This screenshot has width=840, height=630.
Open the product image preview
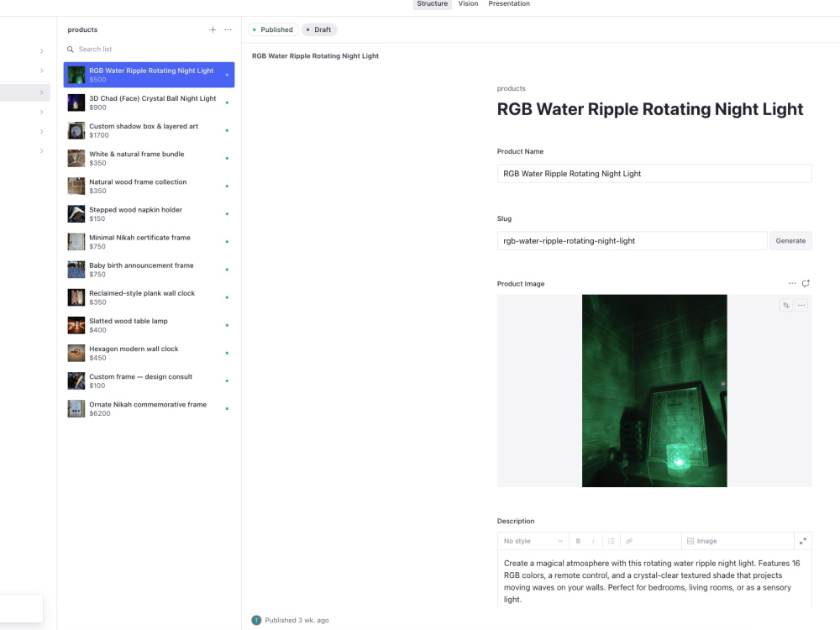click(654, 391)
